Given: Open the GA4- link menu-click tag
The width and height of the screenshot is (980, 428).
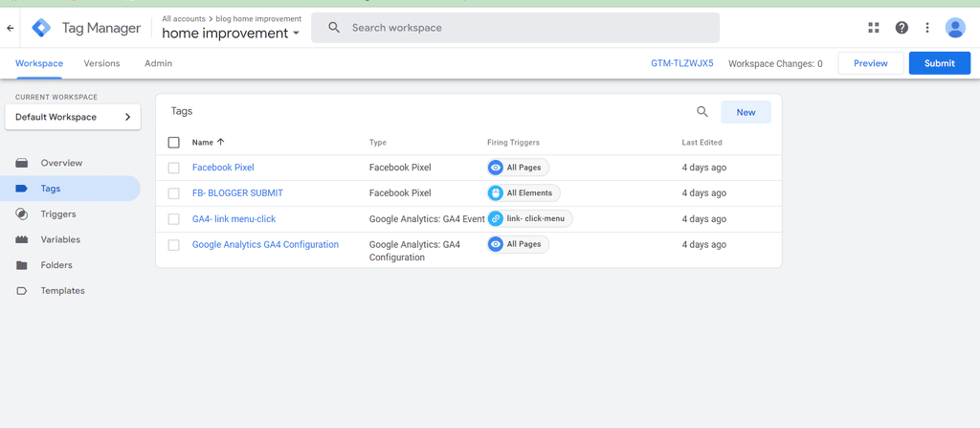Looking at the screenshot, I should click(234, 219).
